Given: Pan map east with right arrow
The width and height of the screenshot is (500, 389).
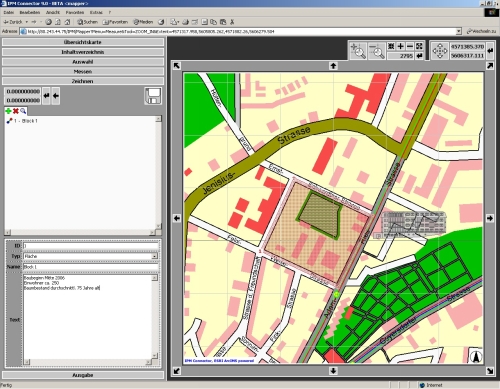Looking at the screenshot, I should (490, 218).
